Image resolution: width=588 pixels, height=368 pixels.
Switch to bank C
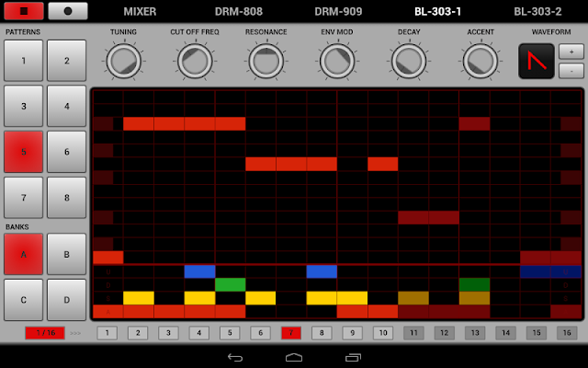tap(24, 300)
